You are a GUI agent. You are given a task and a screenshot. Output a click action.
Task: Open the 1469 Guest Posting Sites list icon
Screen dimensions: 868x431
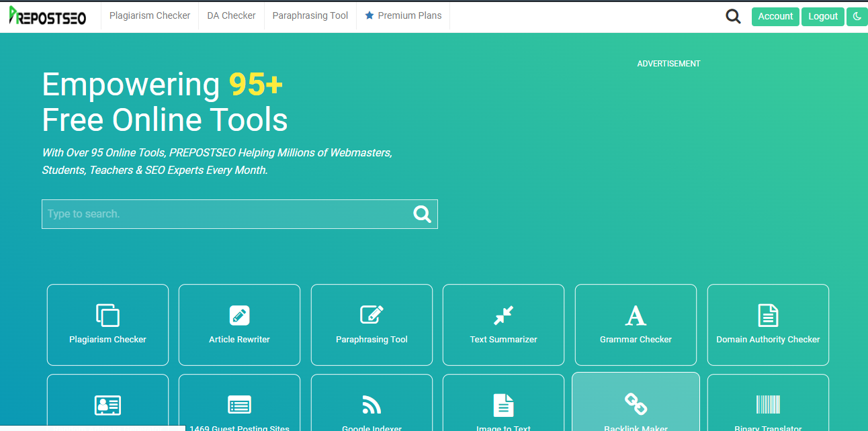(239, 405)
